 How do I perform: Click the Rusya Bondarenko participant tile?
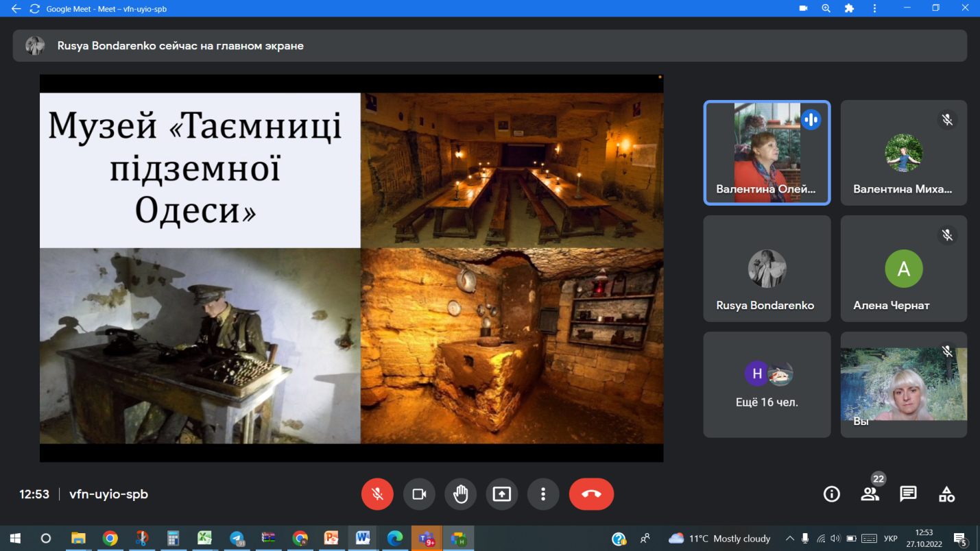(x=767, y=269)
